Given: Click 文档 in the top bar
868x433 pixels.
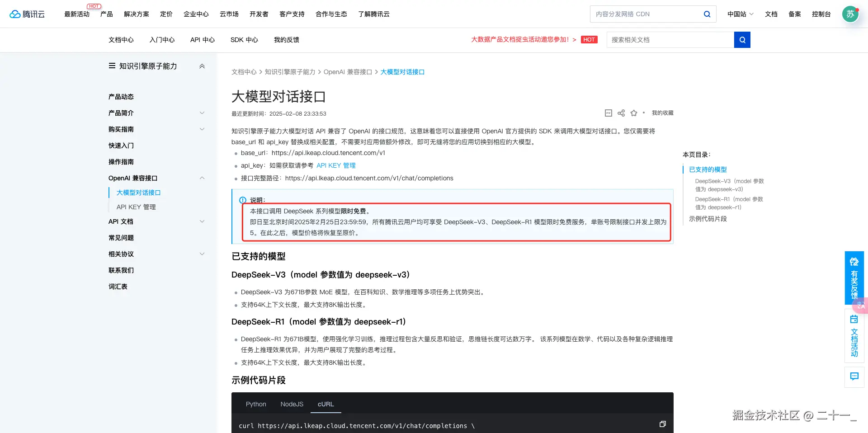Looking at the screenshot, I should [771, 14].
